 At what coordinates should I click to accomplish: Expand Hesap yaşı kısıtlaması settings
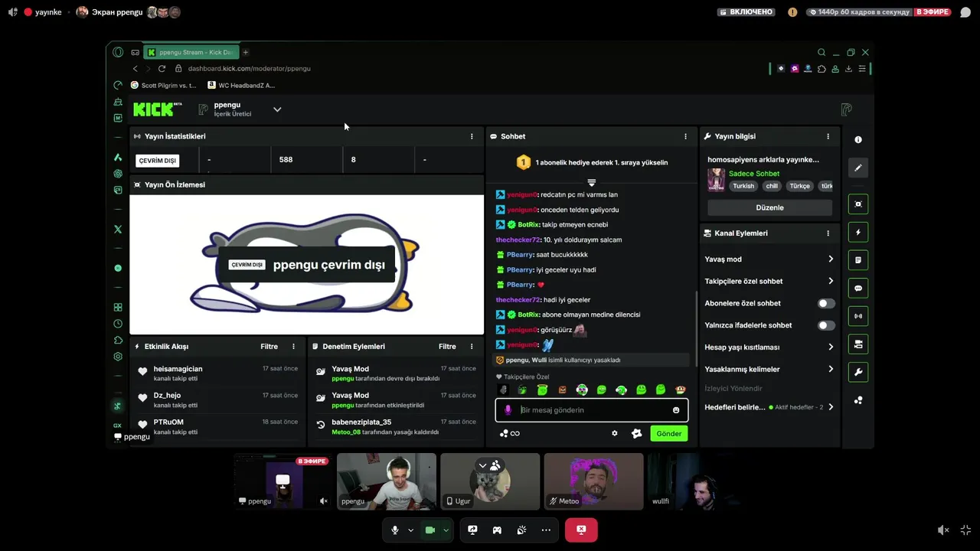[x=769, y=347]
